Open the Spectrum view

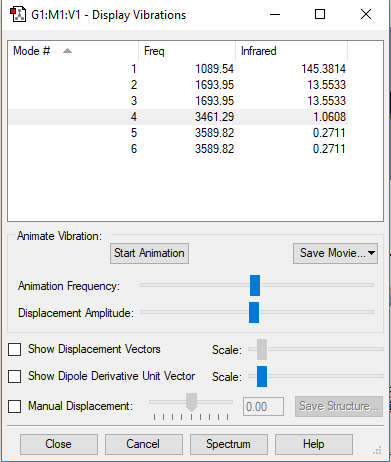229,444
